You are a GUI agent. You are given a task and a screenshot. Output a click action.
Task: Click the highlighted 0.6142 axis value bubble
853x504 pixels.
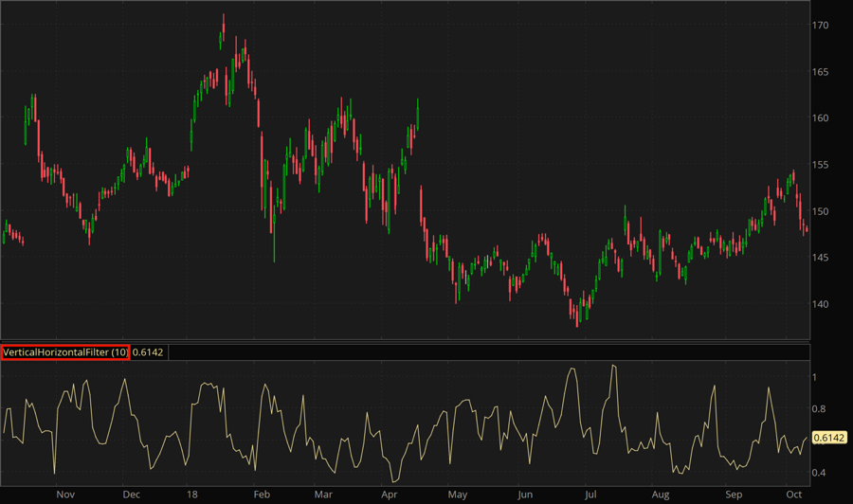[829, 438]
